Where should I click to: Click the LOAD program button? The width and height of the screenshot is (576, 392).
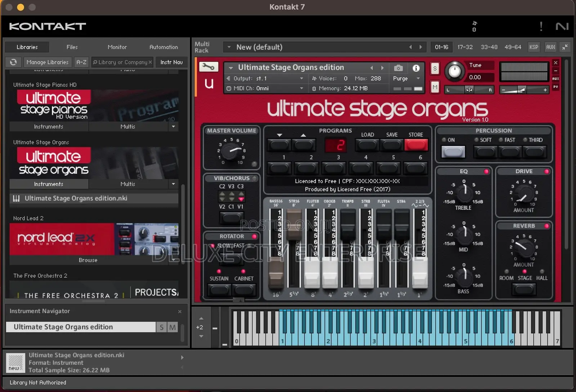click(367, 145)
